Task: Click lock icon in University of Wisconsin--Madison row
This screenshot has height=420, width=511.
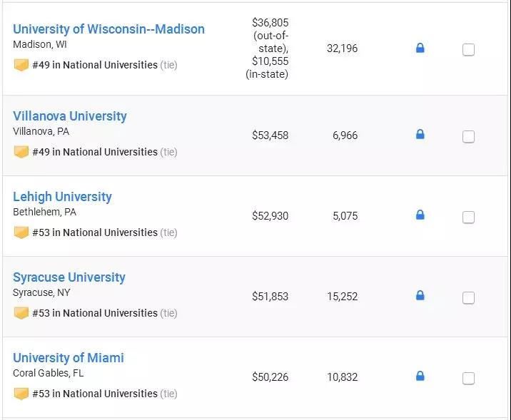Action: 420,48
